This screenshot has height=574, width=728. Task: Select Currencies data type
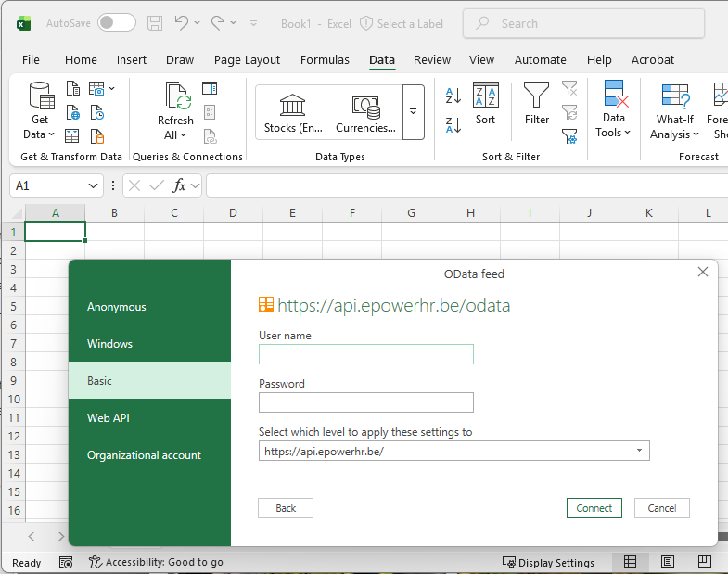[366, 113]
